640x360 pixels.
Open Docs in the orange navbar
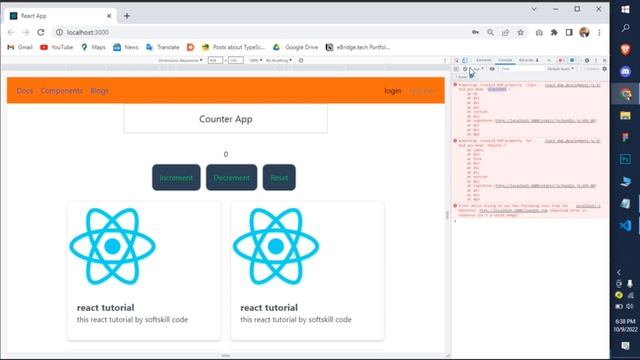tap(24, 91)
